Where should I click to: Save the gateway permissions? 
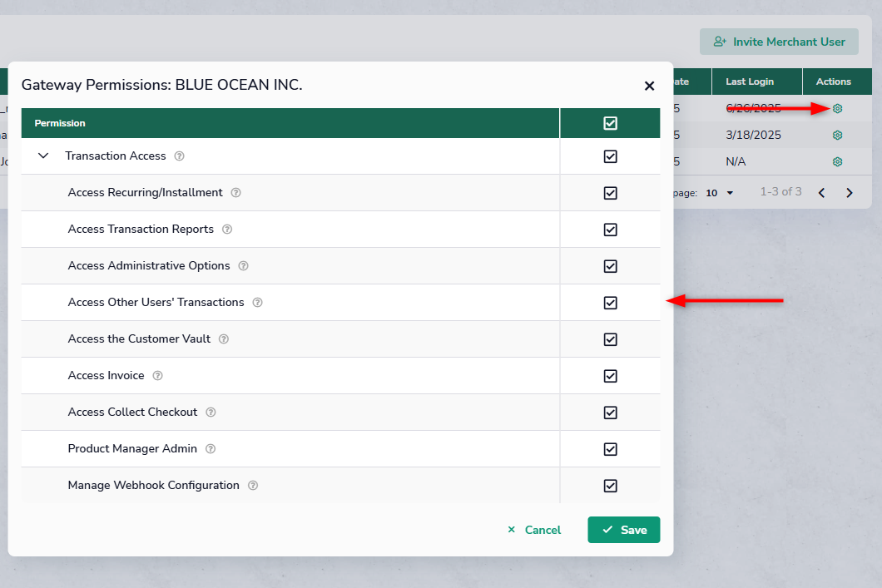[623, 530]
